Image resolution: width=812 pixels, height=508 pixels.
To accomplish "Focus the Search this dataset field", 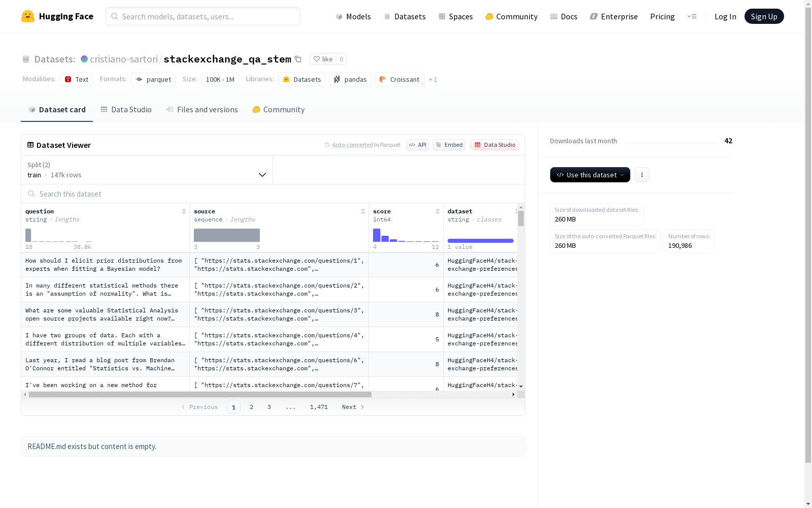I will pos(273,194).
